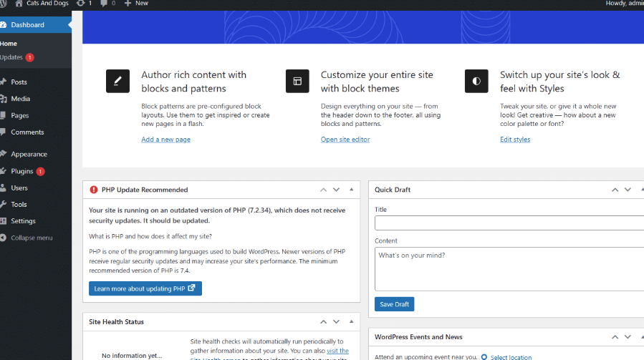Move PHP Update Recommended panel down
The image size is (644, 360).
click(x=337, y=190)
